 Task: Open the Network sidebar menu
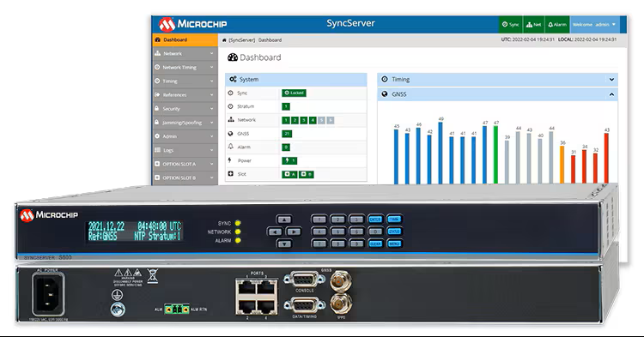pos(185,53)
